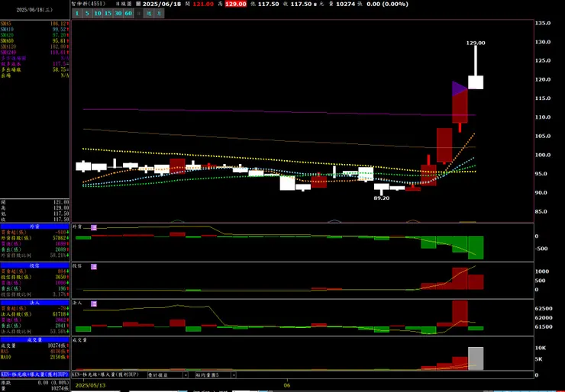Image resolution: width=565 pixels, height=392 pixels.
Task: Click the 投信持股 value 3650
Action: [60, 277]
